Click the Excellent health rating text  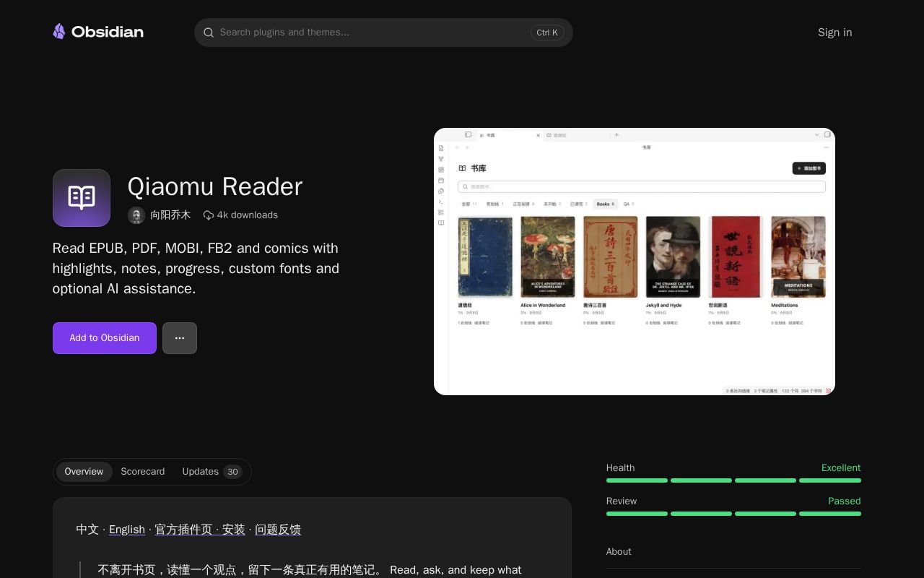click(841, 467)
